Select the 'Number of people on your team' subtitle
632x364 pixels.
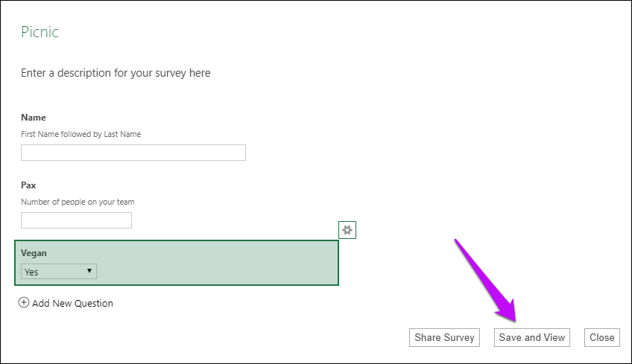click(x=78, y=202)
